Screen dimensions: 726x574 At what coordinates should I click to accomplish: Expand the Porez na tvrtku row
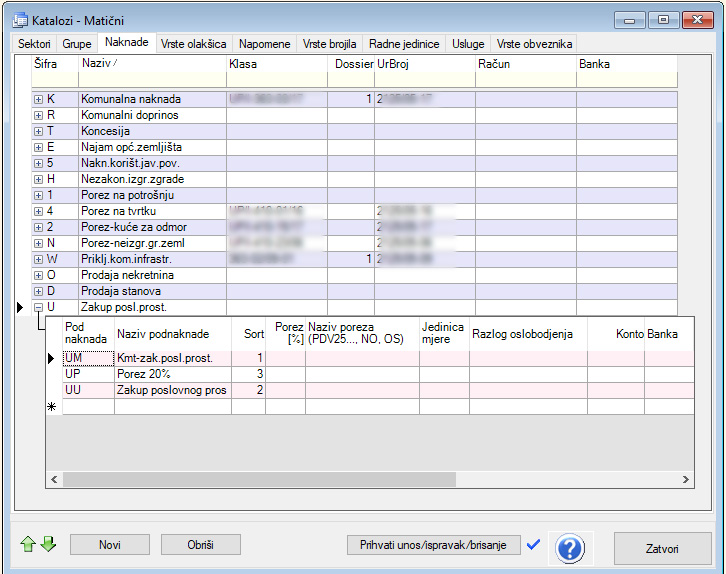click(38, 212)
